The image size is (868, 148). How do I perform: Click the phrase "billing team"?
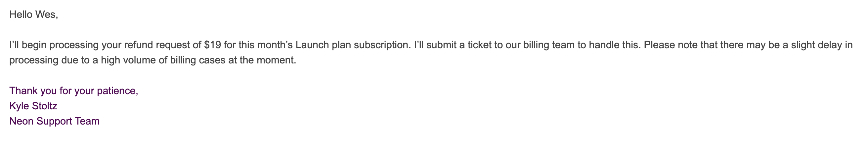548,45
